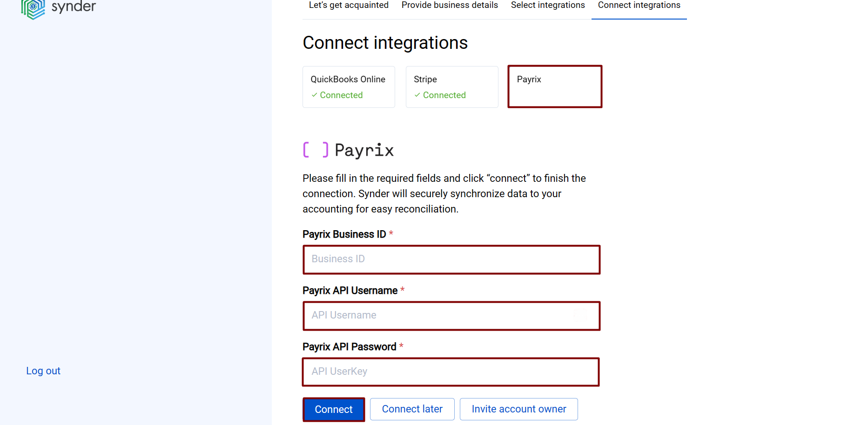Click inside the Business ID input field
The height and width of the screenshot is (425, 868).
(x=451, y=259)
